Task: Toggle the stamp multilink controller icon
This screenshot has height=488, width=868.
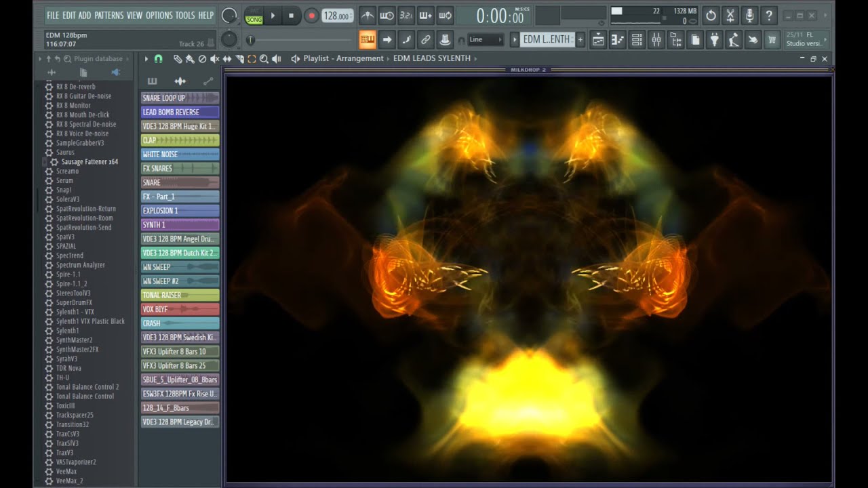Action: click(445, 39)
